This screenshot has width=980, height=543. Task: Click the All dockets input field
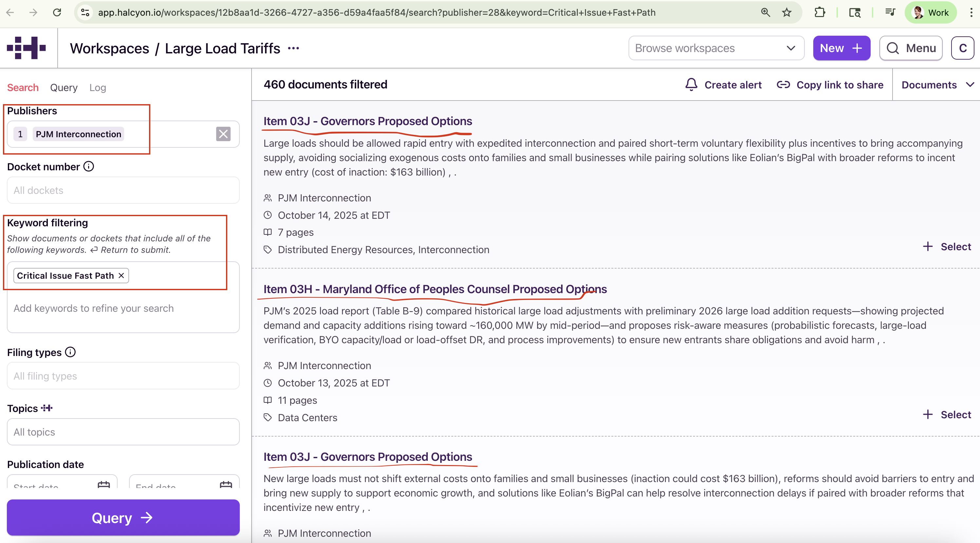click(x=123, y=190)
